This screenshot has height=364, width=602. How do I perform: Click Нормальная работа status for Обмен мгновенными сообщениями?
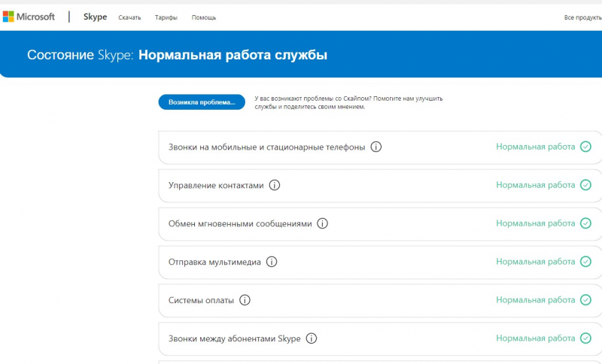point(536,223)
